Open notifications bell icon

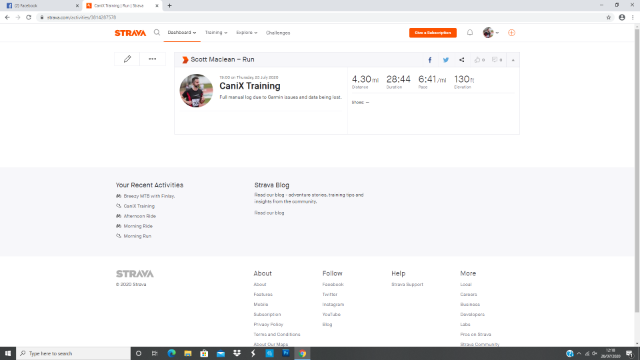470,32
